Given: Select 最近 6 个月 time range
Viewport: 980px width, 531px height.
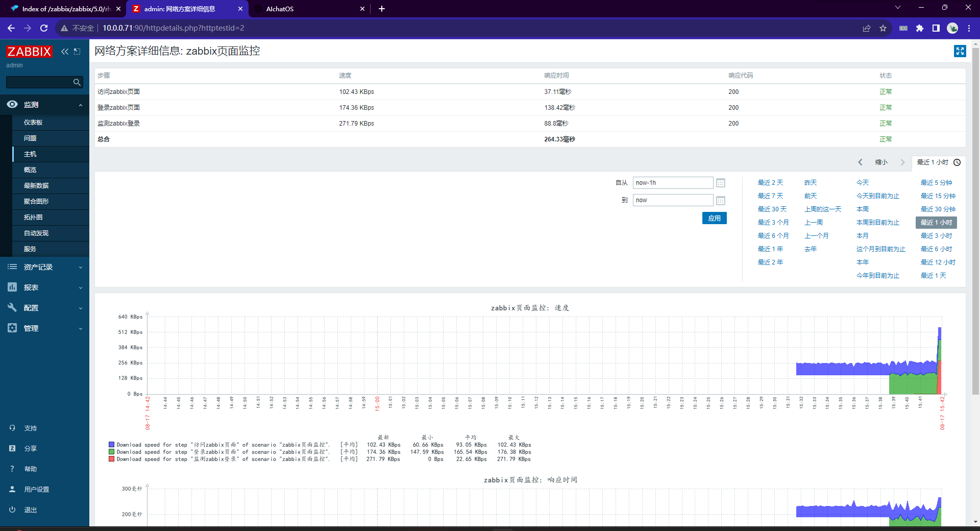Looking at the screenshot, I should [x=773, y=236].
